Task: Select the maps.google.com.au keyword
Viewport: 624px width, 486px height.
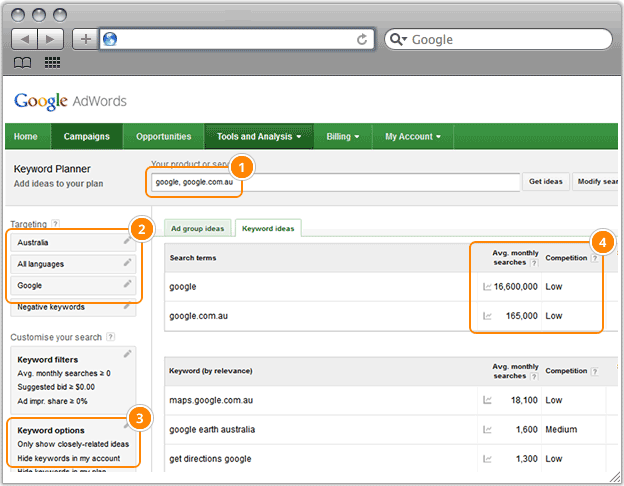Action: coord(211,400)
